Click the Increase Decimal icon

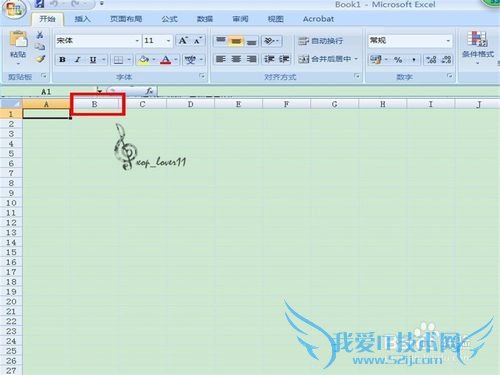point(431,60)
